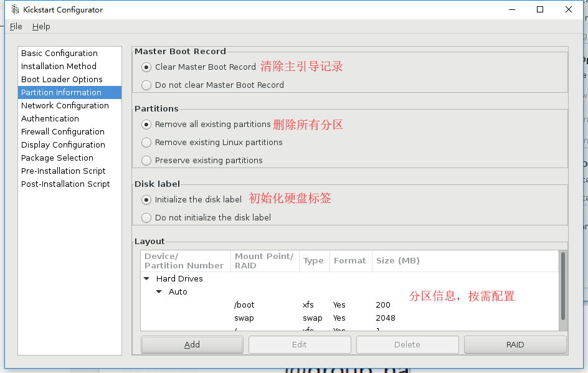Switch to Display Configuration section

pos(70,144)
